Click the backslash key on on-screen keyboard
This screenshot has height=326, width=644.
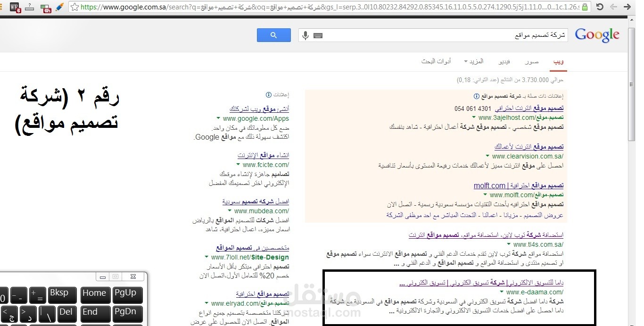tap(47, 314)
